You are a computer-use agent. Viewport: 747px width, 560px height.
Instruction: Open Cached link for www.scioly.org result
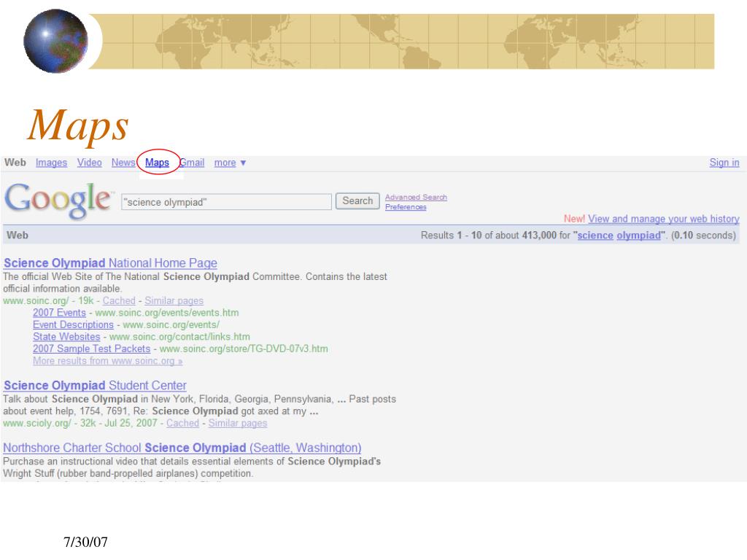click(x=183, y=423)
